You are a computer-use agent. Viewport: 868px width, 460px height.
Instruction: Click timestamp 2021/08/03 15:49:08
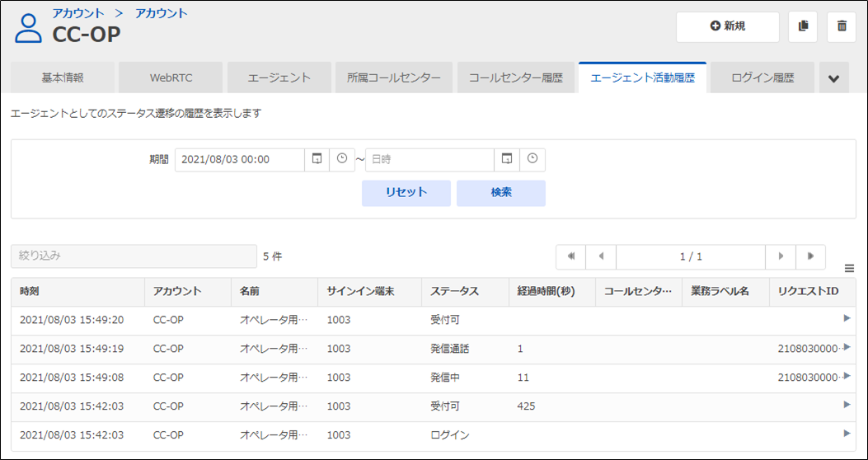click(72, 378)
